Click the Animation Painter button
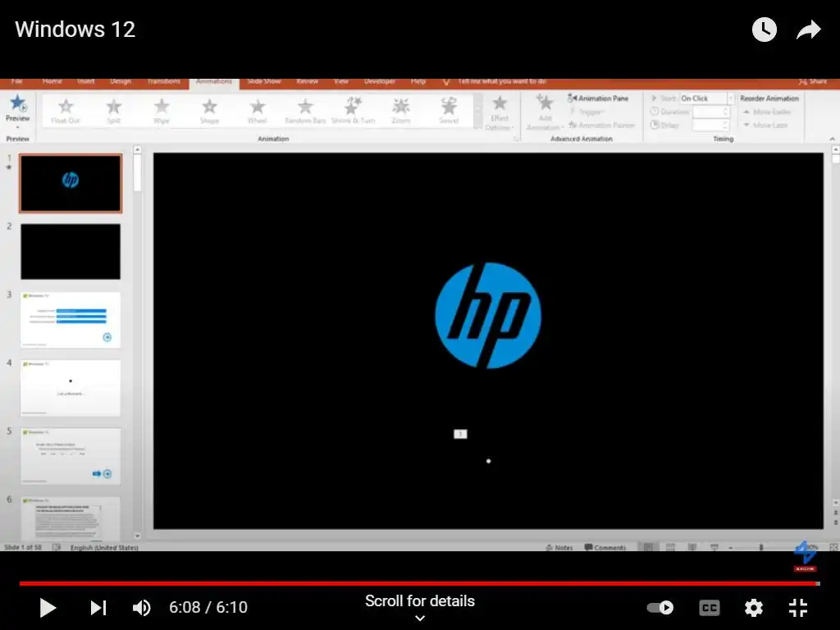840x630 pixels. pyautogui.click(x=601, y=126)
